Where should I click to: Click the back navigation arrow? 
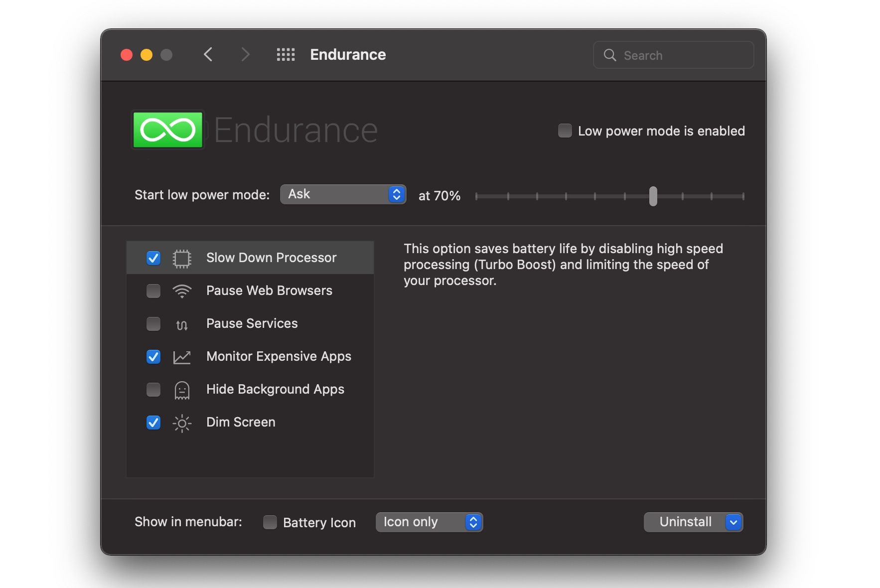[x=208, y=55]
